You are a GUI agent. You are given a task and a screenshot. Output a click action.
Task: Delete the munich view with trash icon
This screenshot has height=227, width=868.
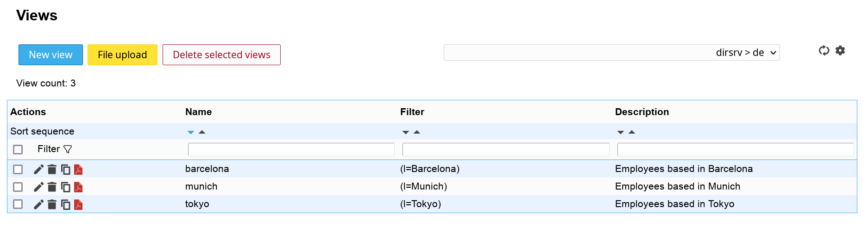pos(52,187)
